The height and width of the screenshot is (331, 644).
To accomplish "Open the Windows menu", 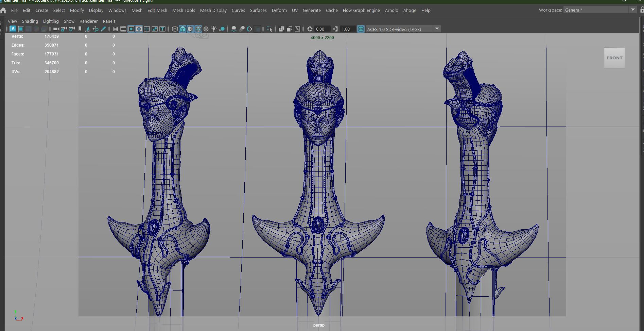I will (117, 10).
